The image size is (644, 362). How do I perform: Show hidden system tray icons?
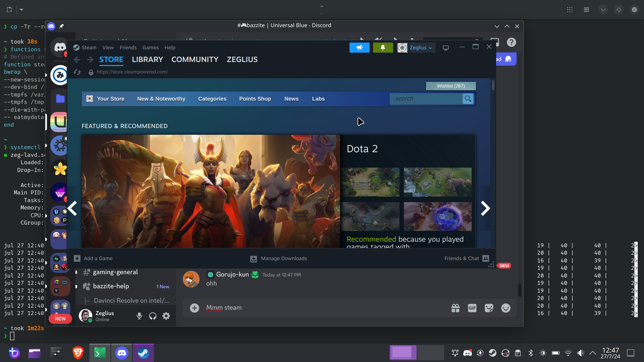[x=593, y=353]
